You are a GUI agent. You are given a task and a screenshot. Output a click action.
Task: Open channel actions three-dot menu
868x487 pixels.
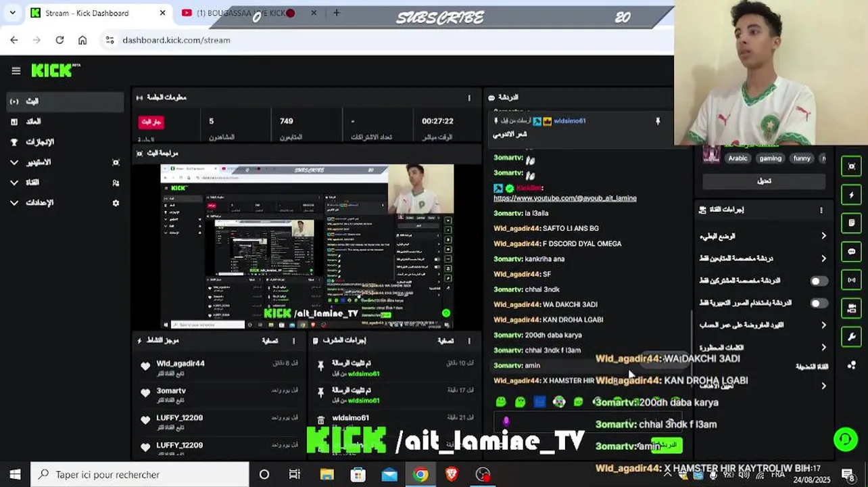pyautogui.click(x=821, y=210)
